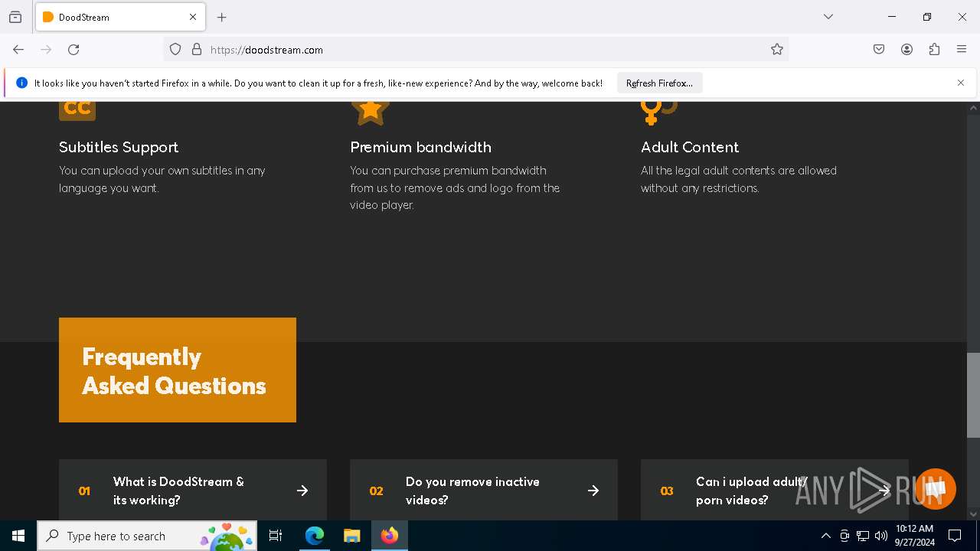
Task: Click the taskbar search box
Action: pos(148,536)
